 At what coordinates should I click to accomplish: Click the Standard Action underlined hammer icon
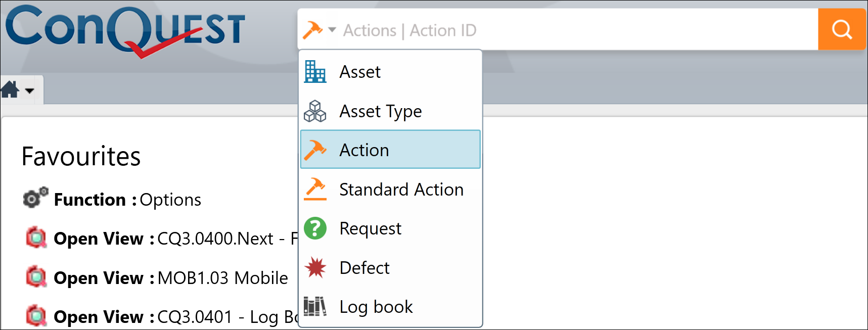click(315, 189)
